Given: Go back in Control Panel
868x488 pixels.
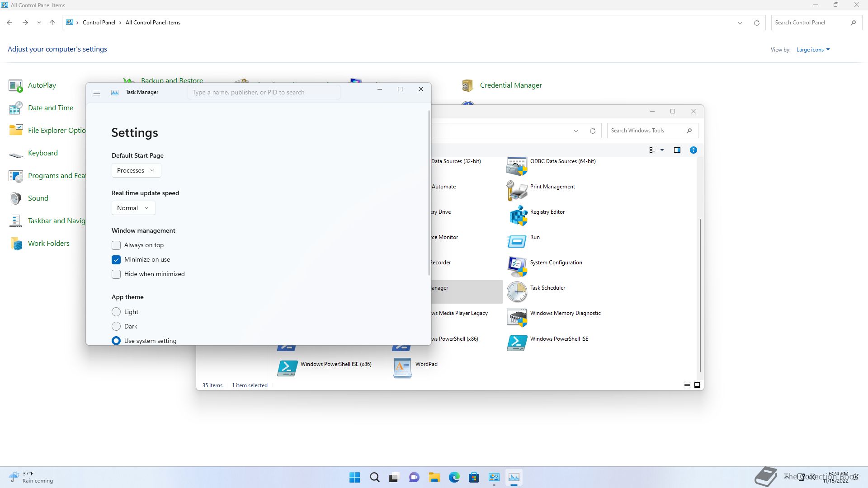Looking at the screenshot, I should (x=9, y=22).
